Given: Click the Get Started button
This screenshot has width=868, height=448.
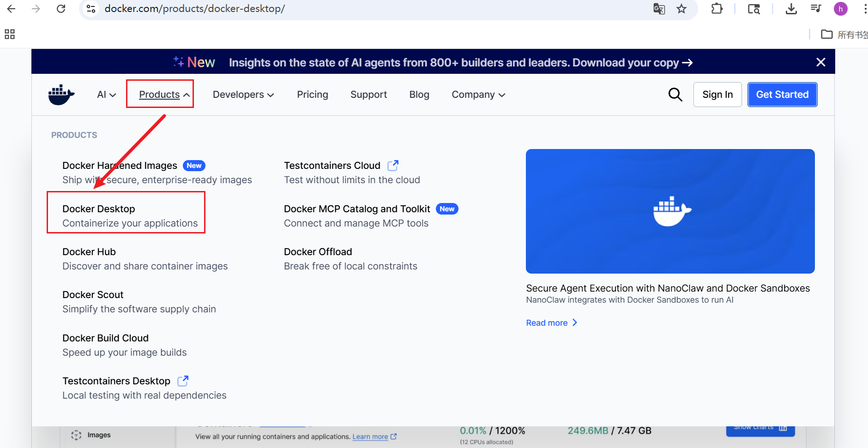Looking at the screenshot, I should 782,95.
